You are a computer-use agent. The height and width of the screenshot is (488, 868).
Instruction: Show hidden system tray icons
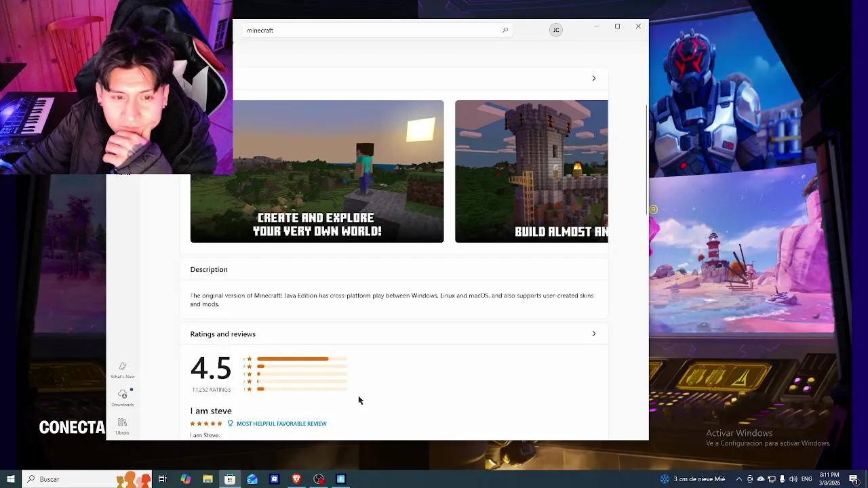[x=739, y=479]
